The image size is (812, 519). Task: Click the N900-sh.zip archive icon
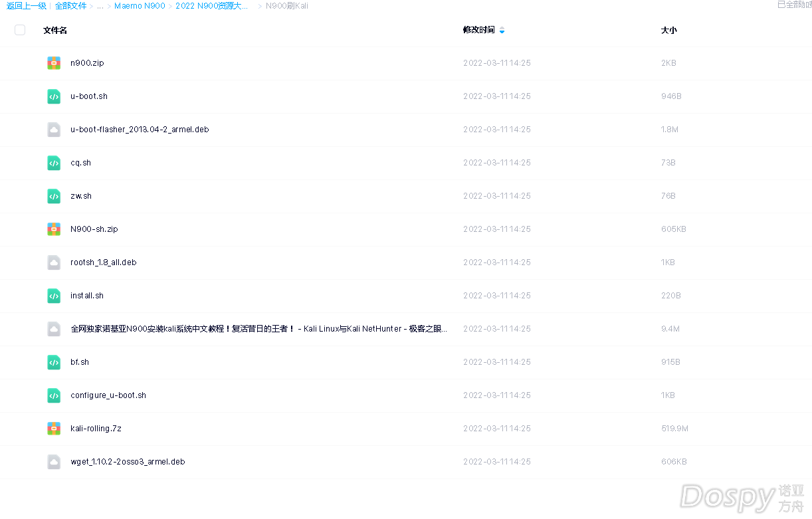54,229
